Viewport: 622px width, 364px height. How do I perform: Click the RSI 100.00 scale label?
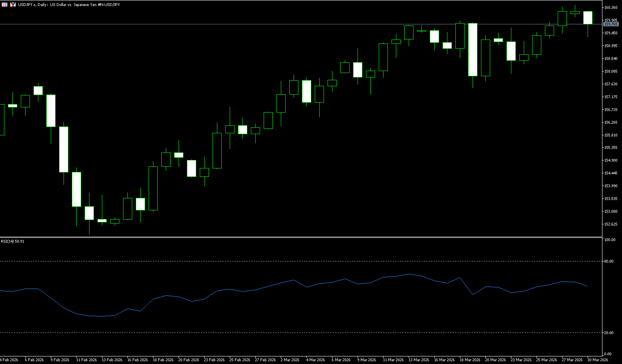click(610, 240)
